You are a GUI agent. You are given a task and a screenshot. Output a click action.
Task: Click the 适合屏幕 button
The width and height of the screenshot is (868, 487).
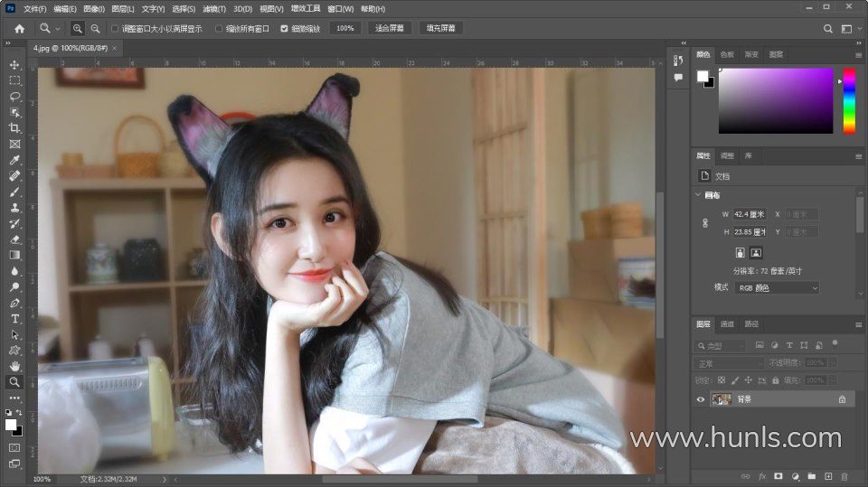click(390, 28)
